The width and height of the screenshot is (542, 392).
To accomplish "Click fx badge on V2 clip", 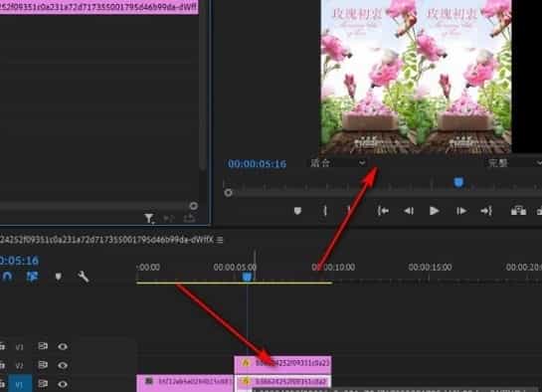I will click(246, 363).
